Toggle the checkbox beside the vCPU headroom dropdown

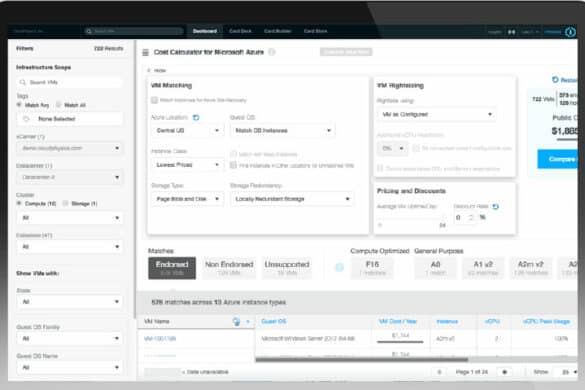click(x=416, y=149)
